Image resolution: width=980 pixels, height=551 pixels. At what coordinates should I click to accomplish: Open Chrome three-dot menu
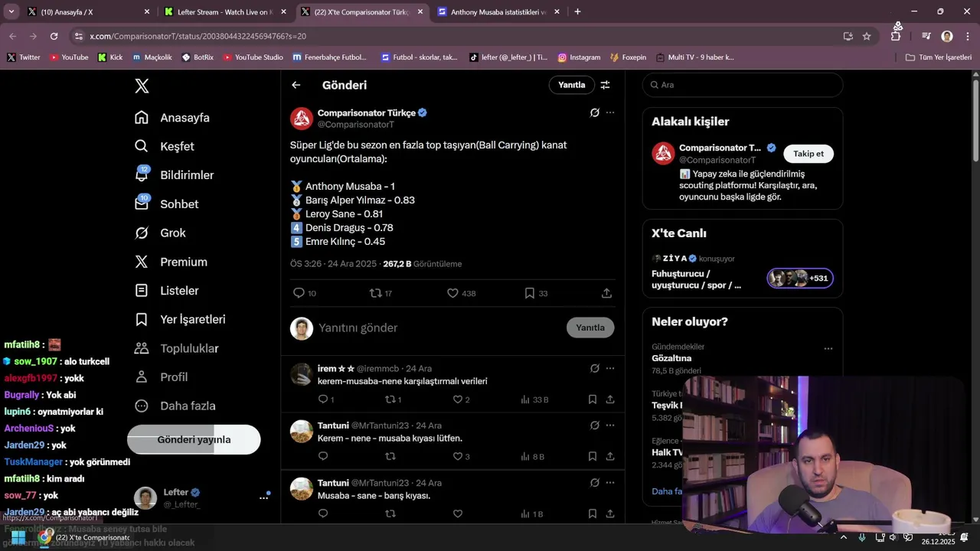pyautogui.click(x=968, y=36)
